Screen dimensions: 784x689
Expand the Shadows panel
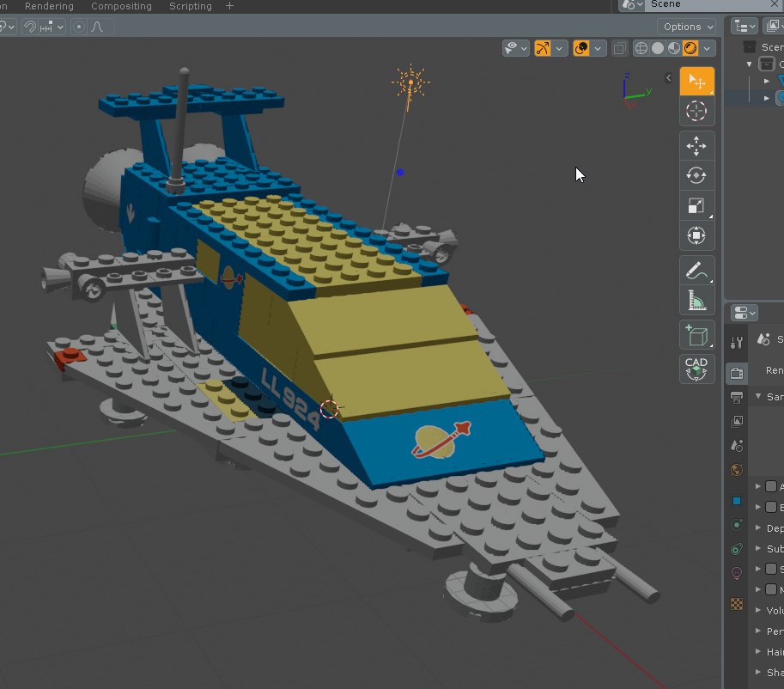pyautogui.click(x=758, y=672)
